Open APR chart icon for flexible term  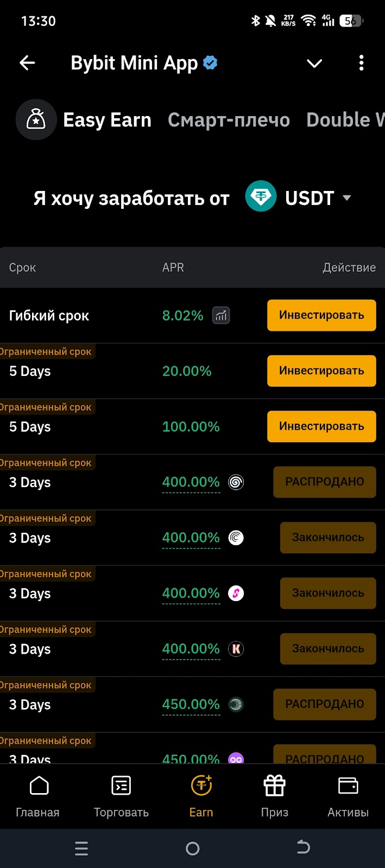tap(221, 315)
